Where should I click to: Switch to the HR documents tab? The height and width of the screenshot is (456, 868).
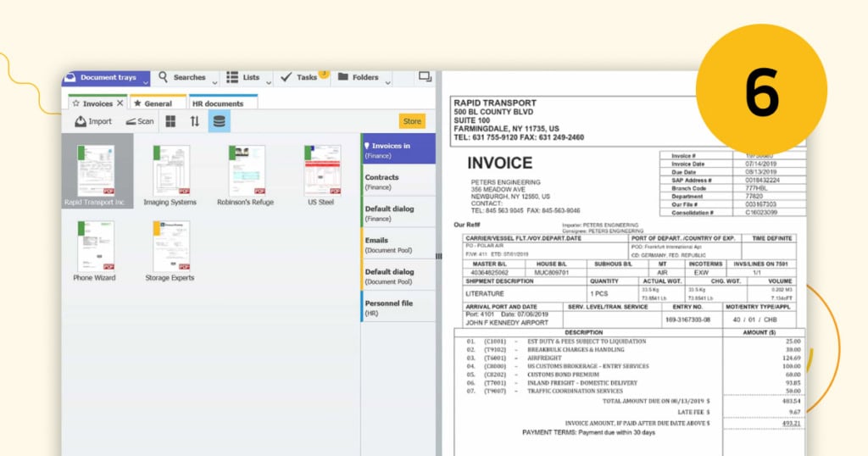[218, 103]
